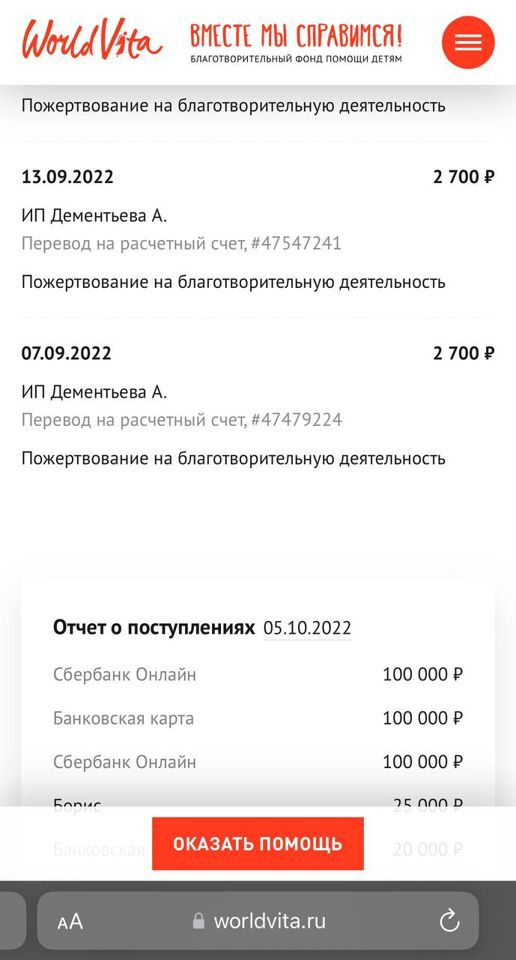Open the red hamburger menu
This screenshot has width=516, height=960.
[x=468, y=42]
